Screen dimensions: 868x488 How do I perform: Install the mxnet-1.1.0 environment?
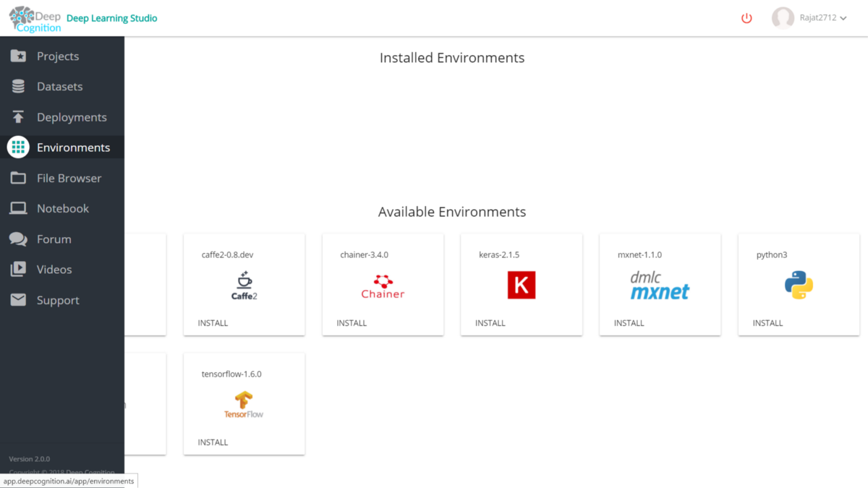click(629, 323)
